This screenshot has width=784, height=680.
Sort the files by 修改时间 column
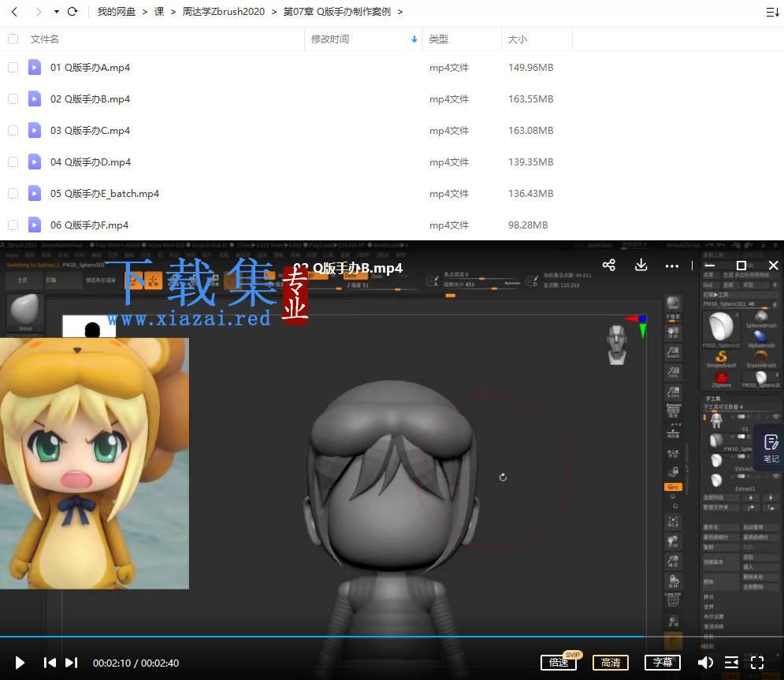click(330, 39)
